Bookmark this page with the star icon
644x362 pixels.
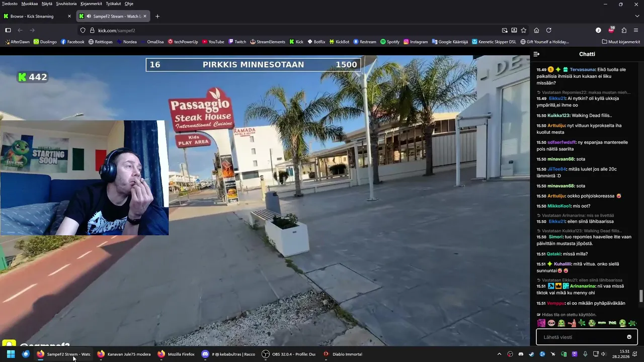[x=524, y=30]
